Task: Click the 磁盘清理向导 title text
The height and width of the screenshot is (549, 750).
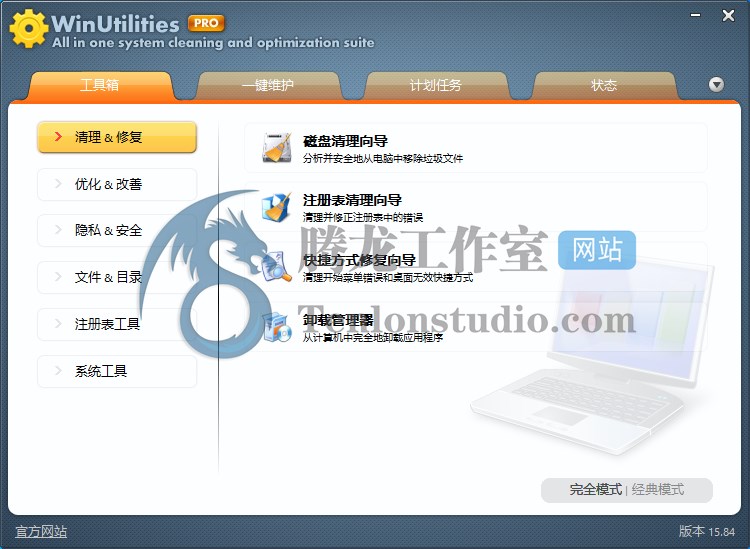Action: (345, 141)
